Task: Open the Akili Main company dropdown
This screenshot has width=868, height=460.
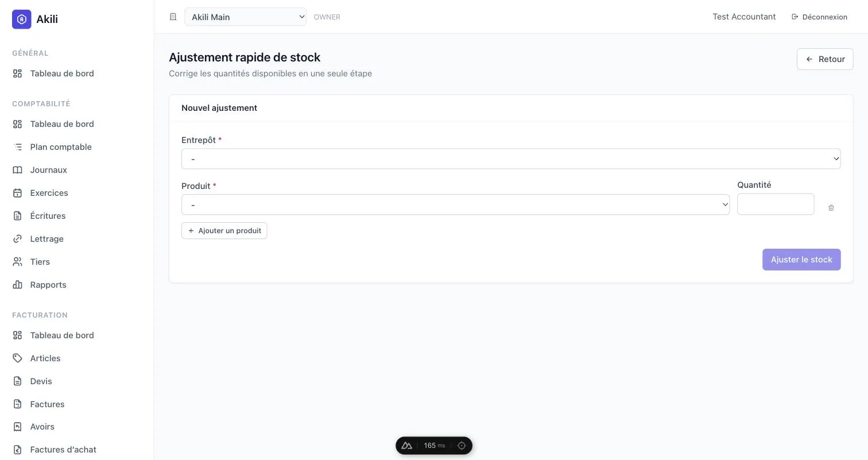Action: 245,17
